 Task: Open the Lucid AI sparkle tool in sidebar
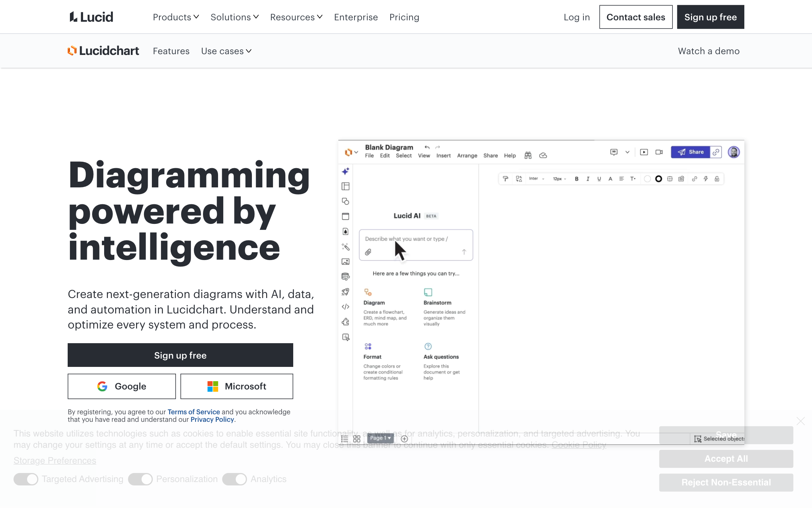tap(345, 171)
